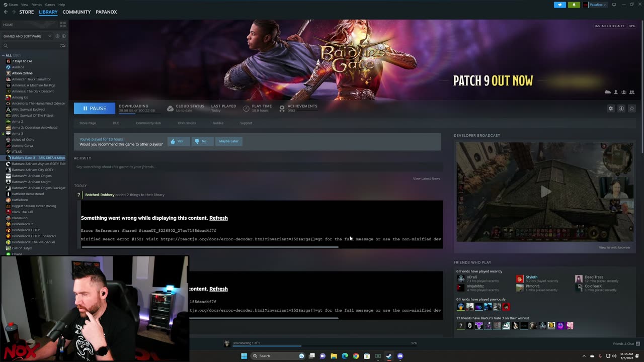Open View in web browser link

[614, 247]
